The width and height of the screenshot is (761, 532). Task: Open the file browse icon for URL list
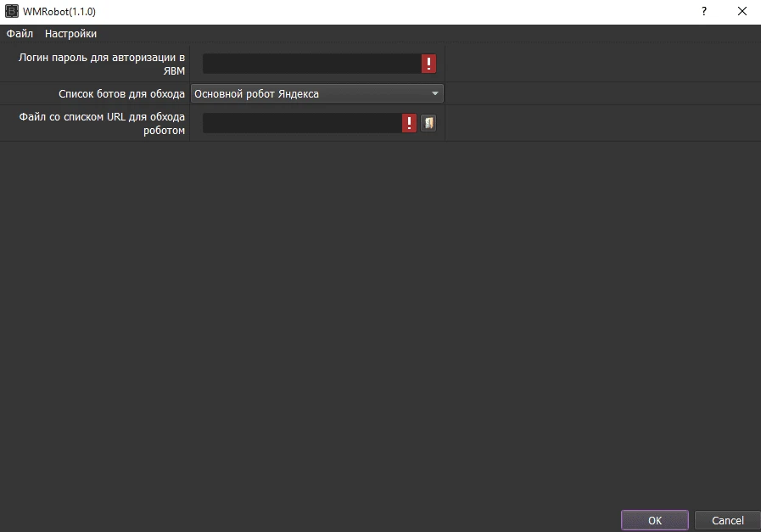click(428, 123)
